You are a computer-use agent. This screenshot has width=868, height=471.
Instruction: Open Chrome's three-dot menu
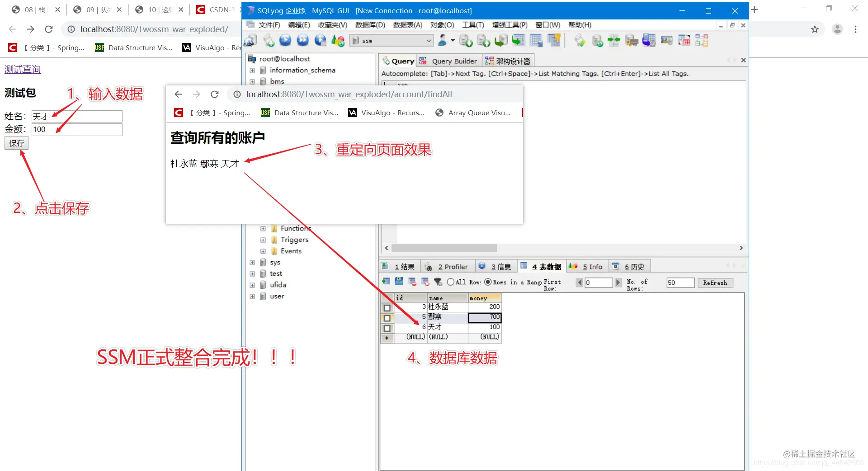click(x=855, y=29)
